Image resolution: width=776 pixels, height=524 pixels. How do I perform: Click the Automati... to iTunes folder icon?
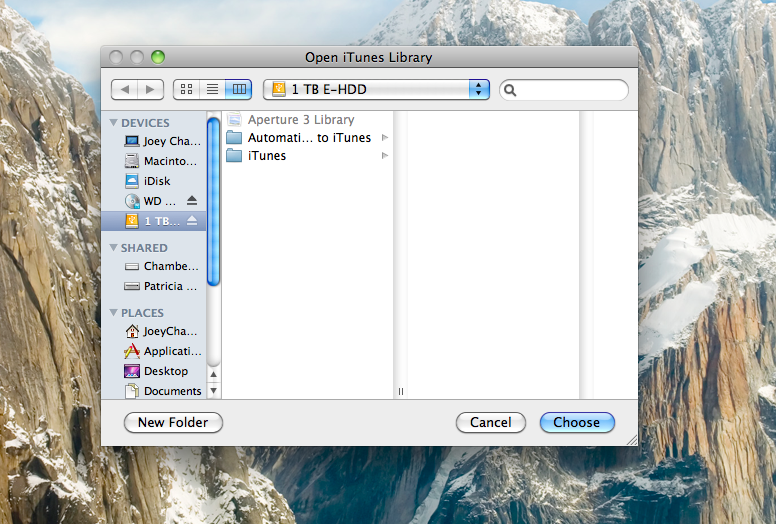[234, 138]
